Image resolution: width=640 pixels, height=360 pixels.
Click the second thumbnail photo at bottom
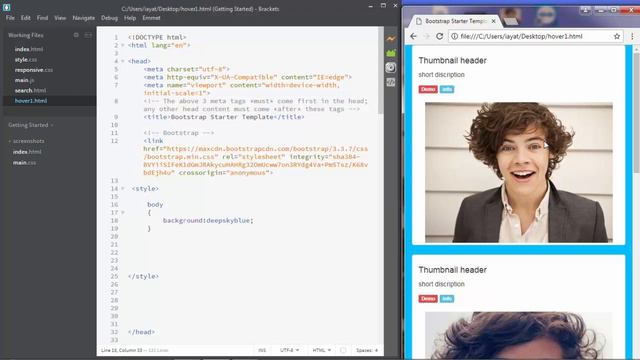[519, 336]
